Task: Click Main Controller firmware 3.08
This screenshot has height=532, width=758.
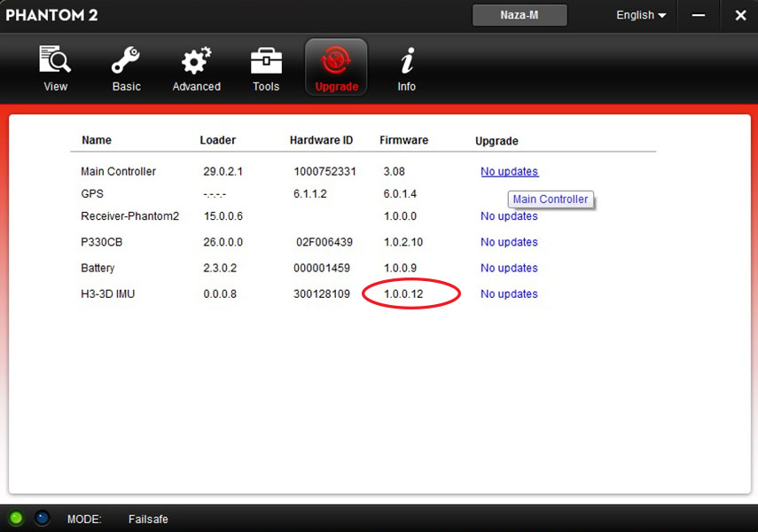Action: point(394,171)
